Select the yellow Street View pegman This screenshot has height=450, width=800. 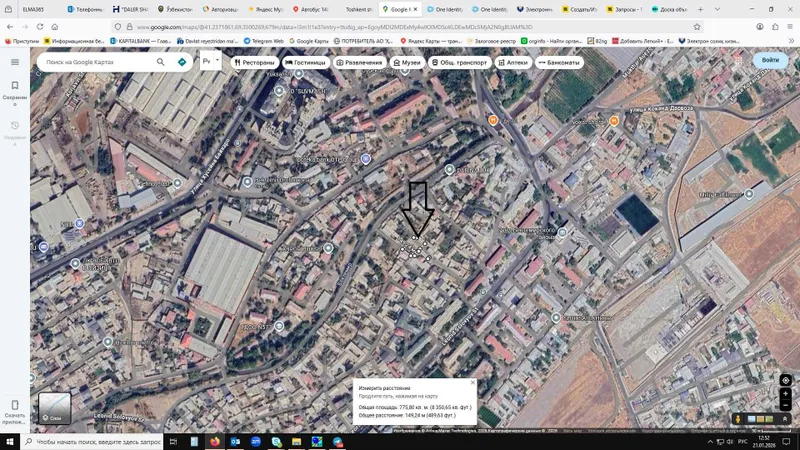coord(738,419)
